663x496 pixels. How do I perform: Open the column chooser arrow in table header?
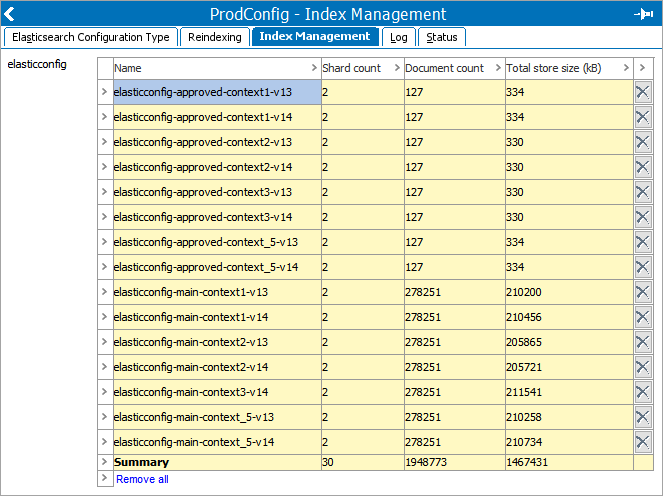643,68
